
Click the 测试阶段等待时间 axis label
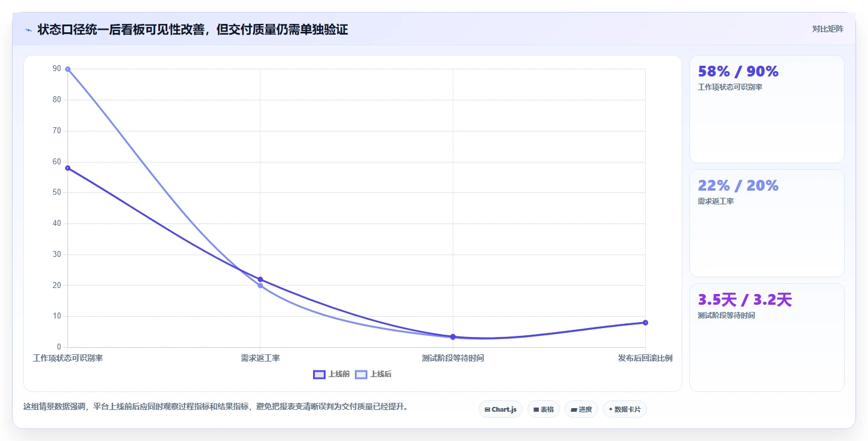(453, 359)
